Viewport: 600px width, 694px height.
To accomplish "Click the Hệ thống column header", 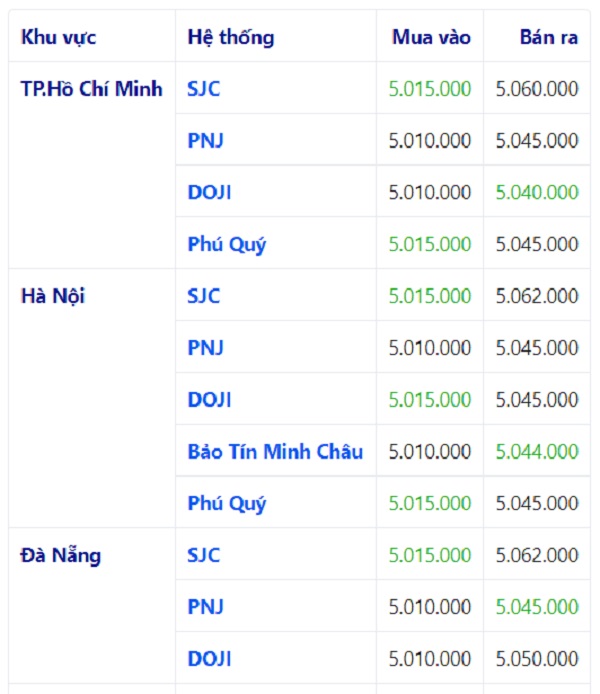I will (x=231, y=38).
